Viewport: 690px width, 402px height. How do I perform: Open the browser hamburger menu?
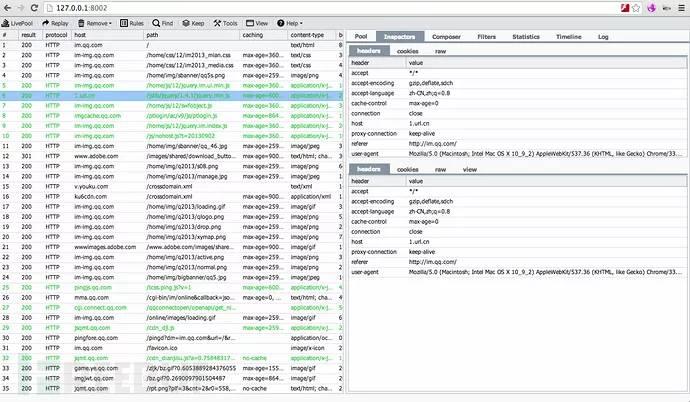click(682, 8)
